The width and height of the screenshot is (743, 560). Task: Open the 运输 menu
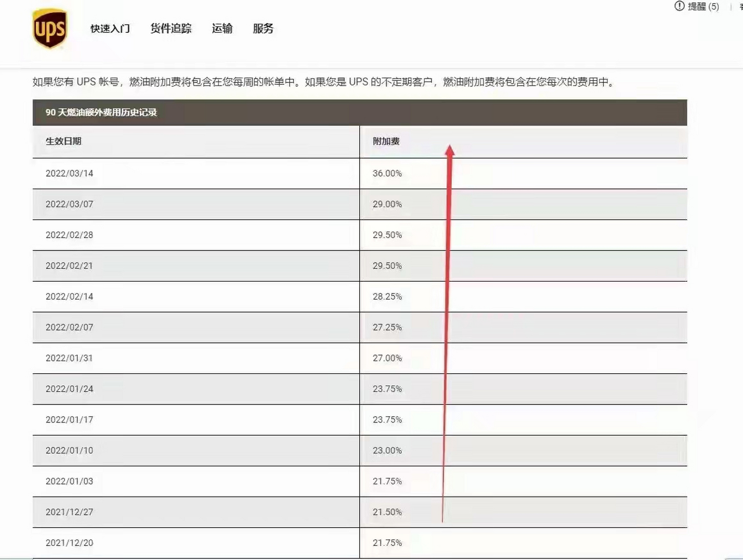222,28
